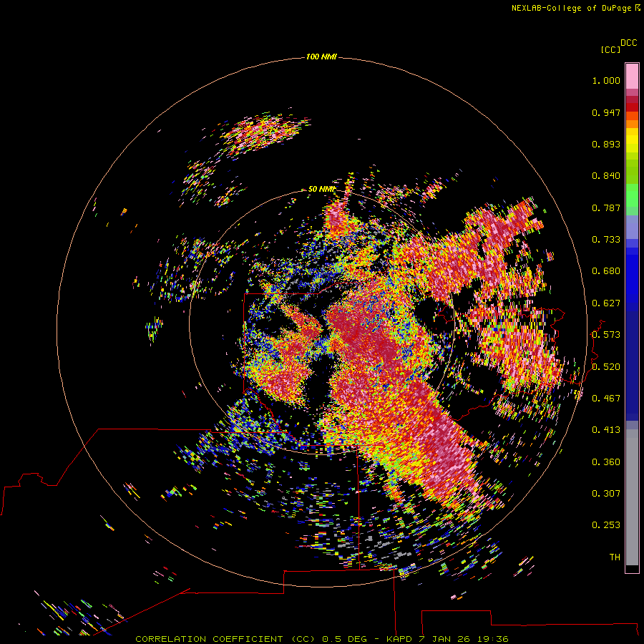Click the [CC] units label

pyautogui.click(x=610, y=49)
